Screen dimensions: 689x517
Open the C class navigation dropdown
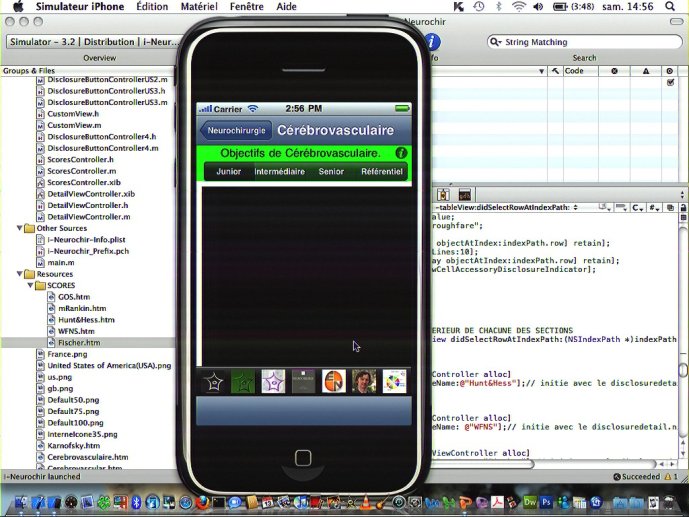pos(637,208)
